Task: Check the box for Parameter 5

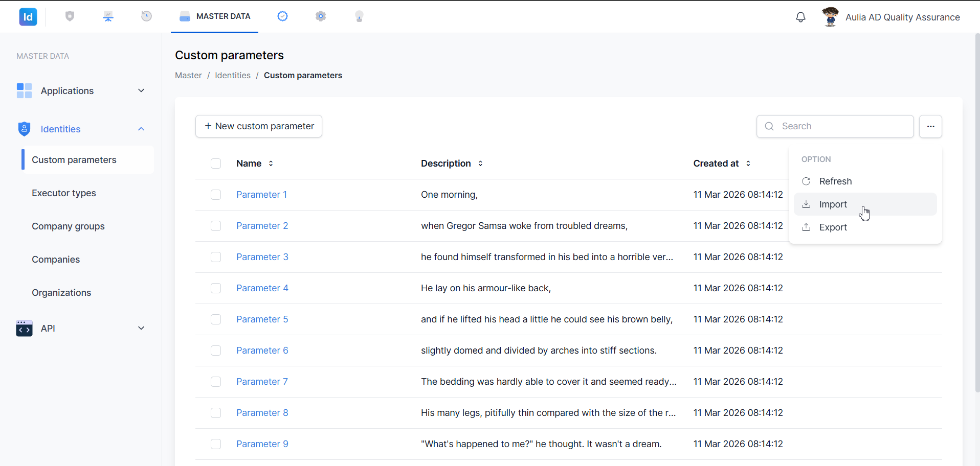Action: pos(216,319)
